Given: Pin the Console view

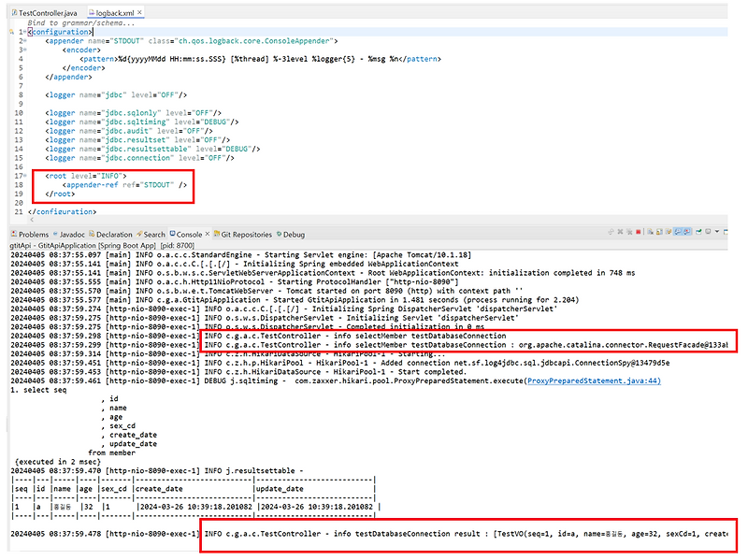Looking at the screenshot, I should [x=699, y=233].
